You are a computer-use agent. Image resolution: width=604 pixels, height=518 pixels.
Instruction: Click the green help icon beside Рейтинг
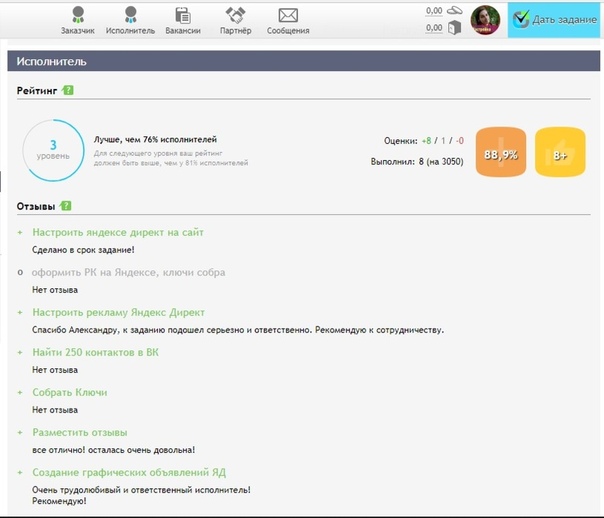(x=67, y=90)
